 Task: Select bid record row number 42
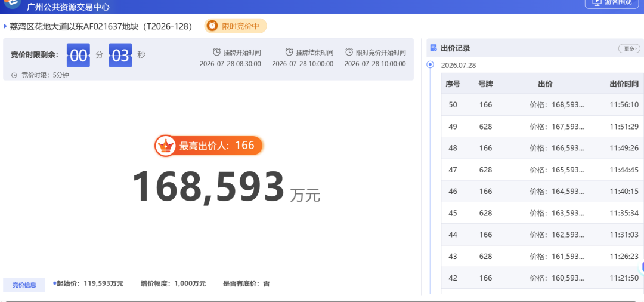(x=543, y=278)
